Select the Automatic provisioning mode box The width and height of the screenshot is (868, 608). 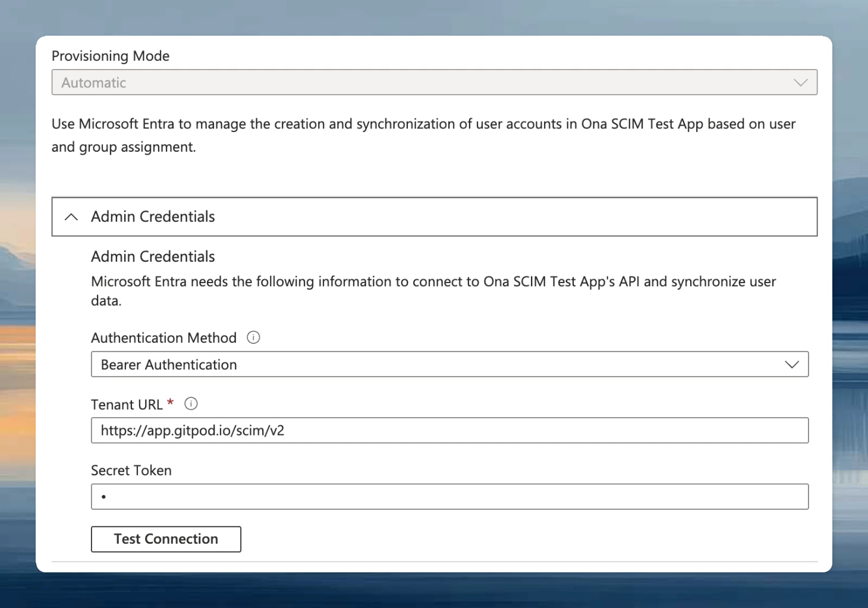(x=434, y=82)
